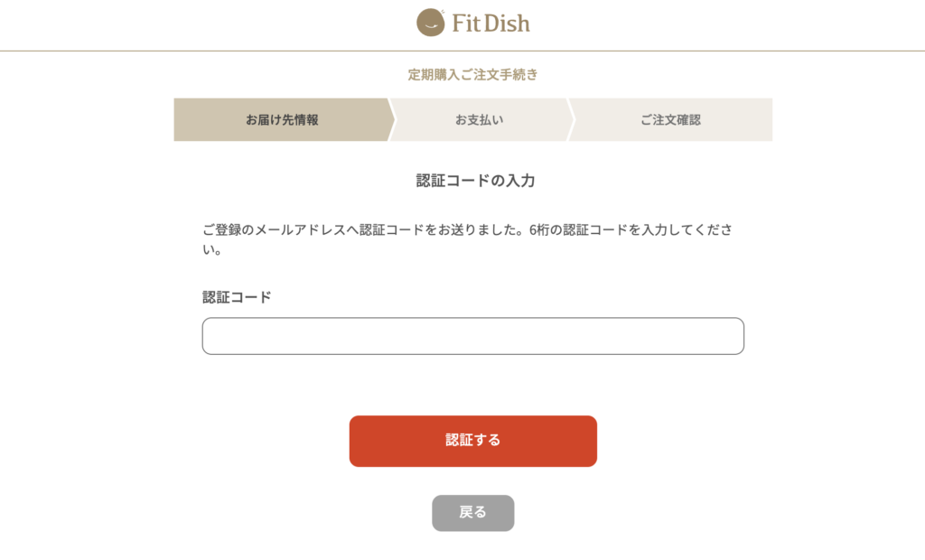
Task: Click the 認証コード field label
Action: (x=237, y=297)
